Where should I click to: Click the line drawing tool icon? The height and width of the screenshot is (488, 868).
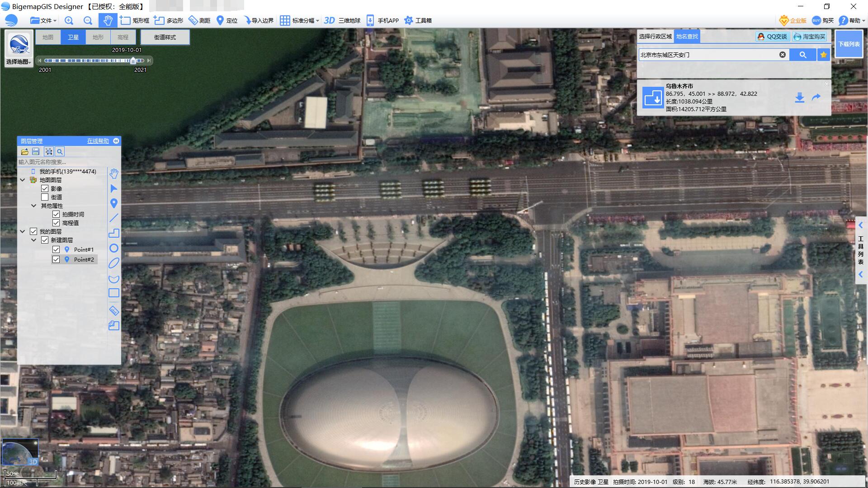(114, 218)
